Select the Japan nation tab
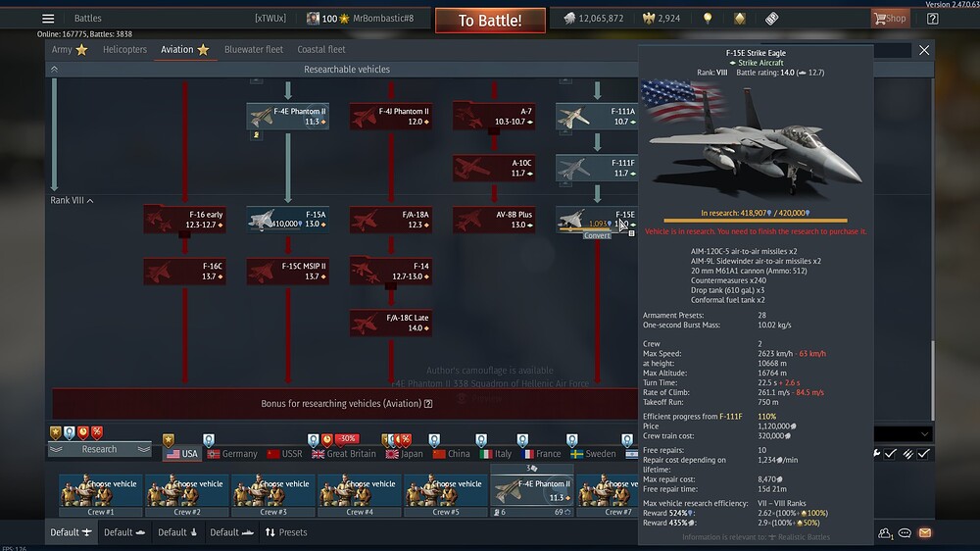Viewport: 980px width, 551px height. (x=405, y=453)
